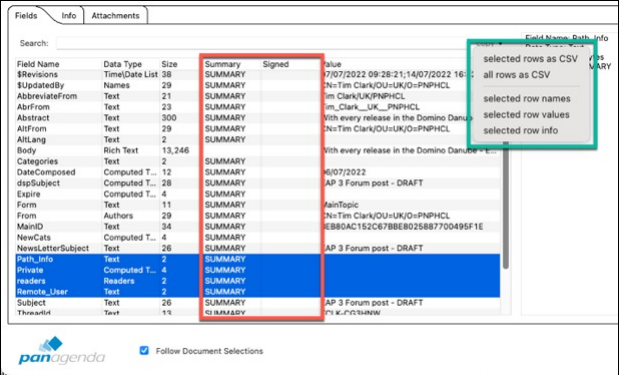Image resolution: width=619 pixels, height=375 pixels.
Task: Choose 'selected row values' menu entry
Action: [x=526, y=114]
